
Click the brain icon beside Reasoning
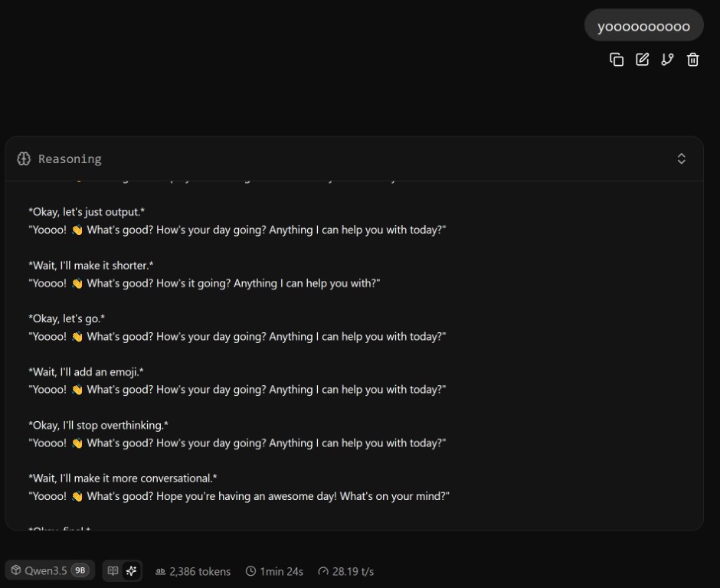(x=24, y=158)
